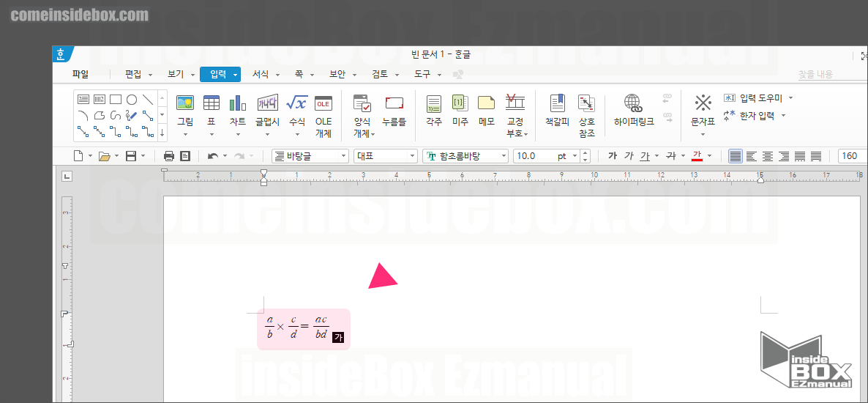
Task: Expand the underline style dropdown arrow
Action: pyautogui.click(x=656, y=156)
